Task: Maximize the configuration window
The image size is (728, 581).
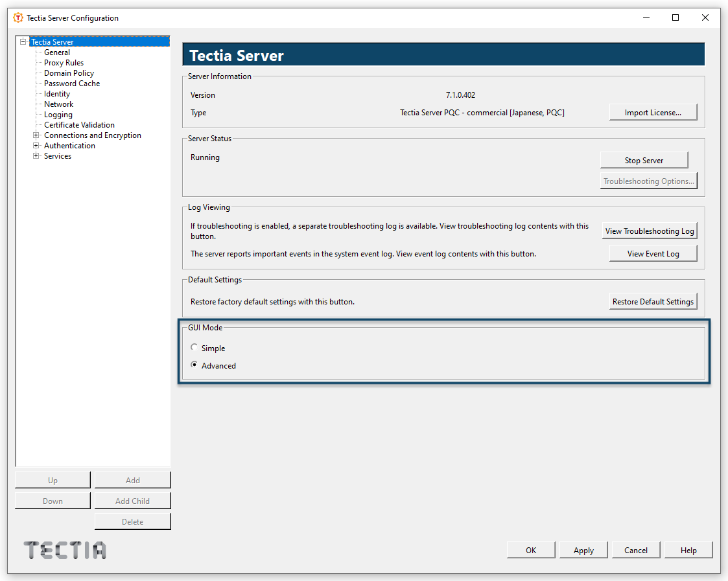Action: pyautogui.click(x=675, y=17)
